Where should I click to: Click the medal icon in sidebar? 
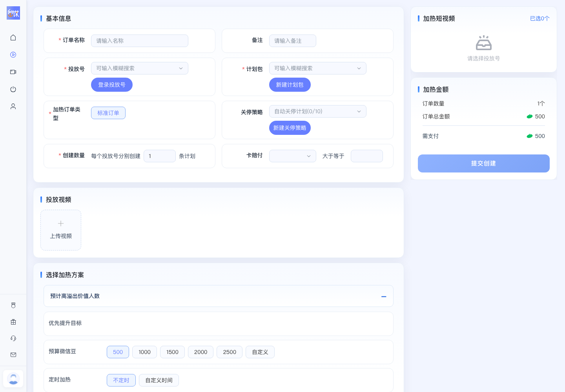pos(13,305)
